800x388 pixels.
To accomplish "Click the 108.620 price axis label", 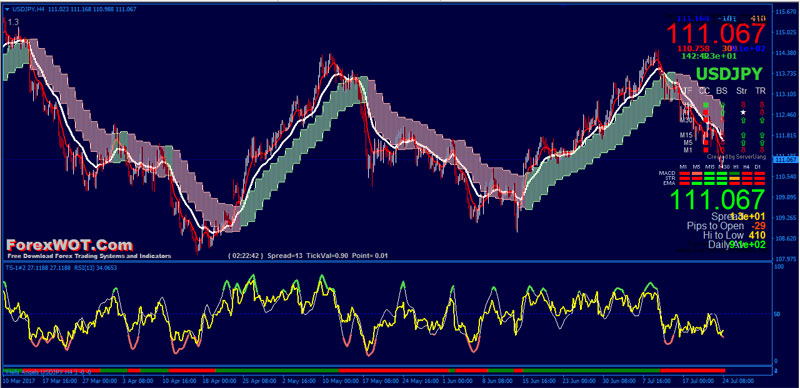I will [786, 238].
